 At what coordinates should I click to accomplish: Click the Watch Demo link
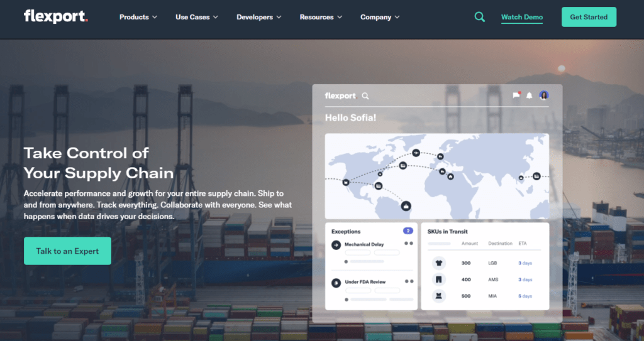[x=522, y=17]
